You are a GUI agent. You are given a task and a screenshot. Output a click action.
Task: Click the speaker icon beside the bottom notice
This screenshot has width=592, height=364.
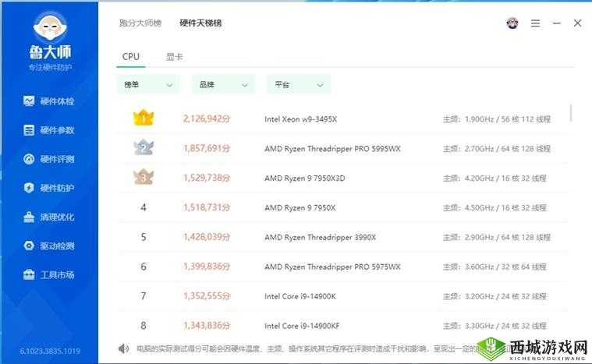(x=123, y=348)
